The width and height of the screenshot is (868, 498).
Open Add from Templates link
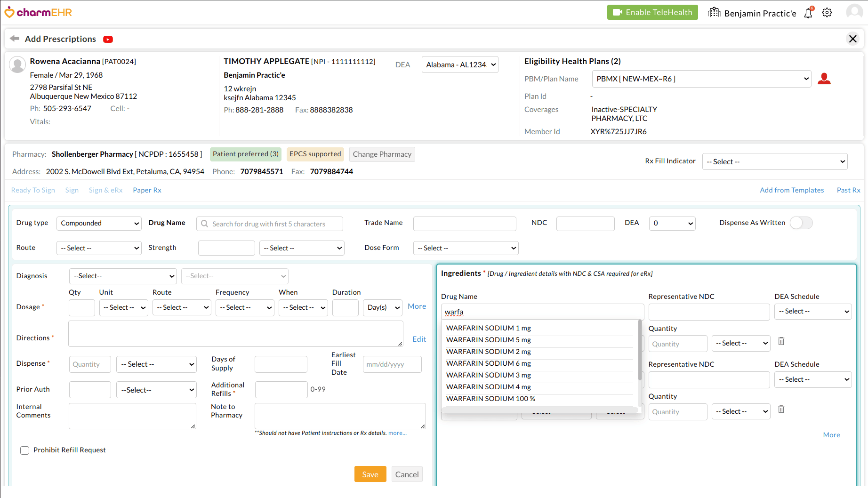point(792,190)
